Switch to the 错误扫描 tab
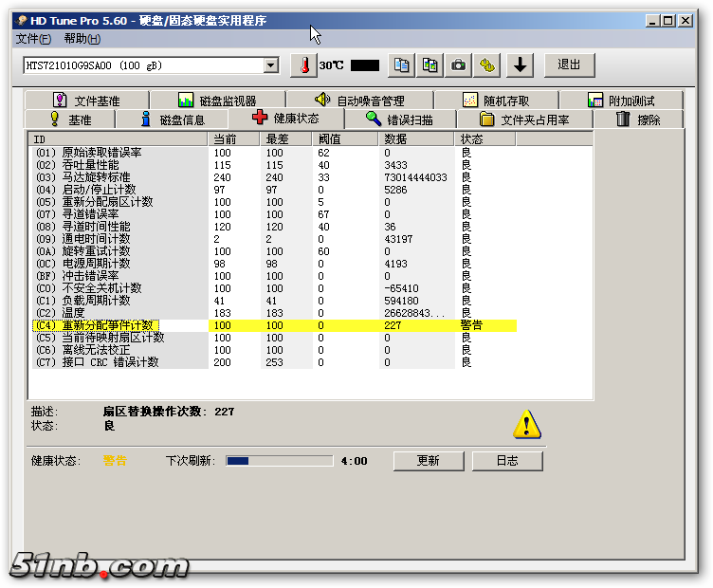The height and width of the screenshot is (588, 713). tap(399, 119)
